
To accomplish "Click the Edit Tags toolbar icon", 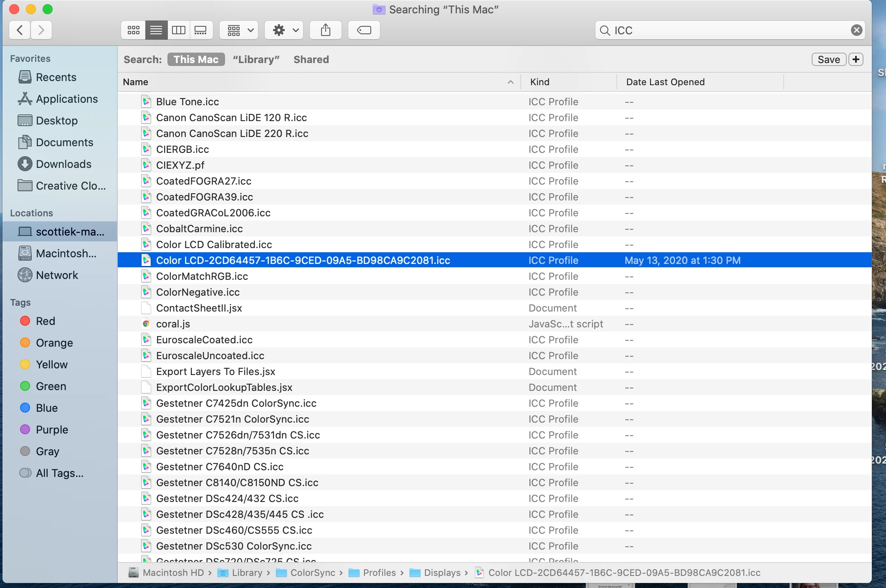I will (x=364, y=30).
